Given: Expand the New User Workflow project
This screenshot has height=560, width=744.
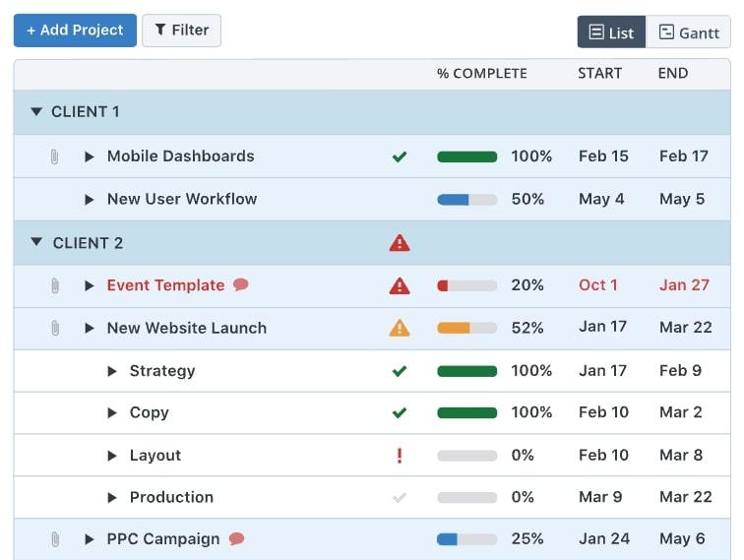Looking at the screenshot, I should [x=90, y=199].
